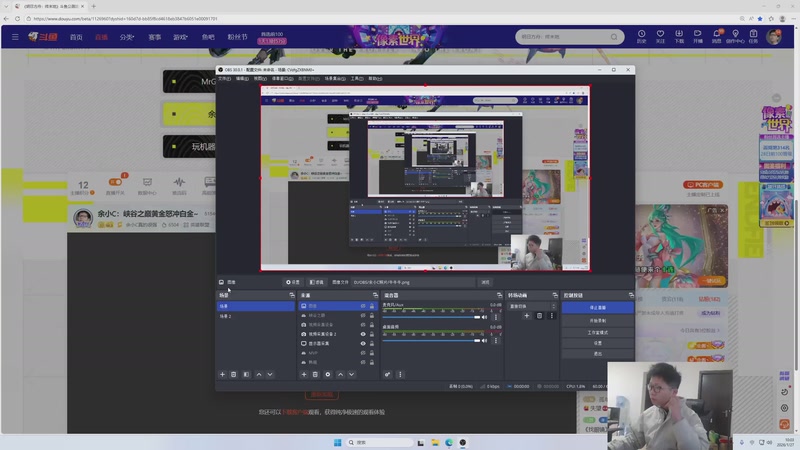Click 开始录制 button in OBS controls
This screenshot has height=450, width=800.
click(x=598, y=321)
